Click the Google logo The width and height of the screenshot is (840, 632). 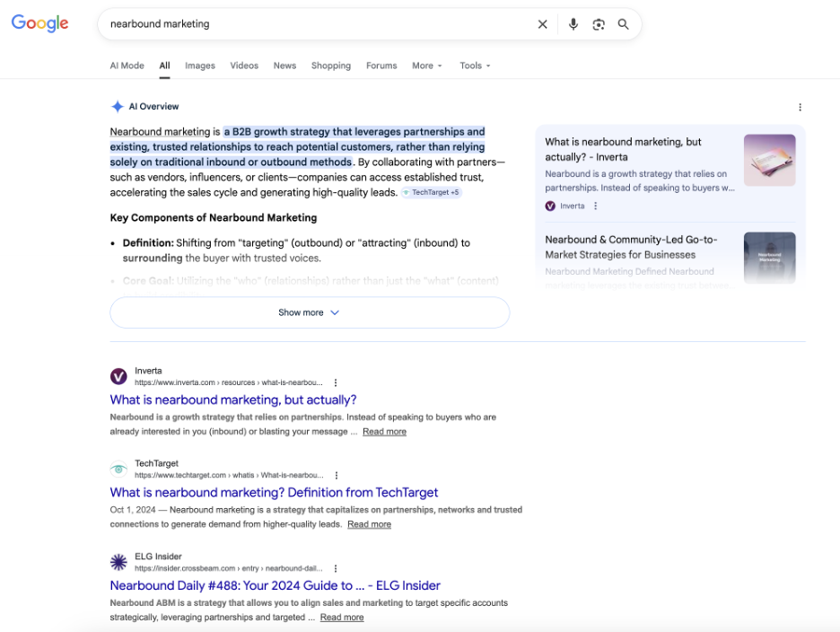coord(39,24)
